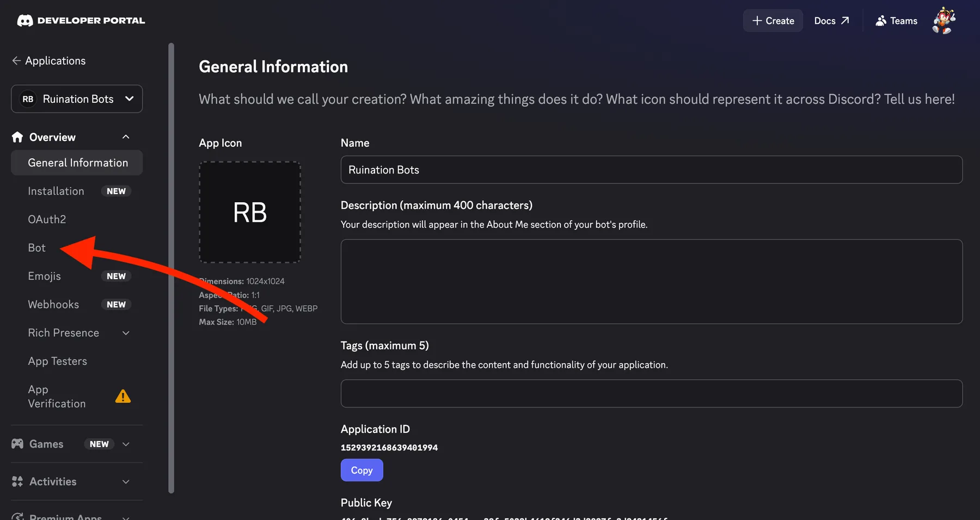Screen dimensions: 980x520
Task: Open the user avatar menu
Action: tap(944, 21)
